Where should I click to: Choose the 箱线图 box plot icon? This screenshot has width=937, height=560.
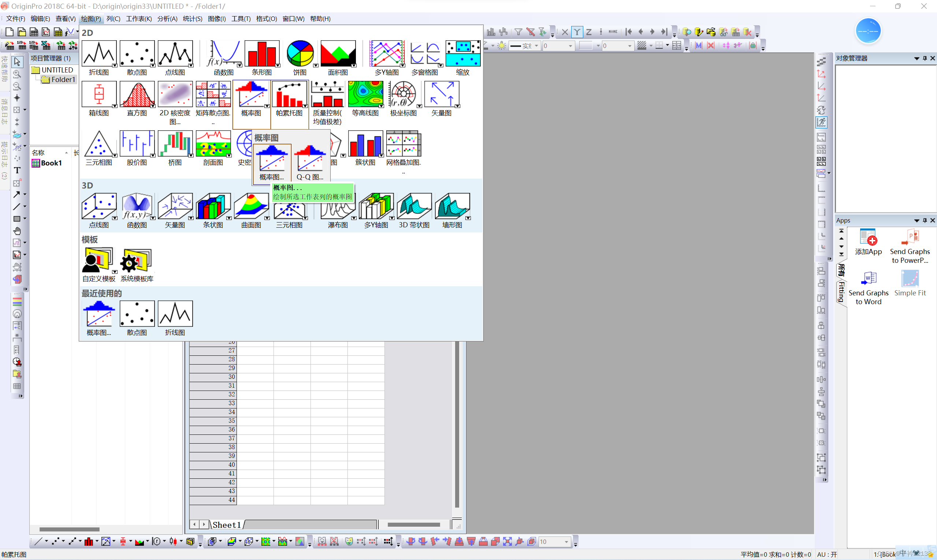pyautogui.click(x=99, y=94)
